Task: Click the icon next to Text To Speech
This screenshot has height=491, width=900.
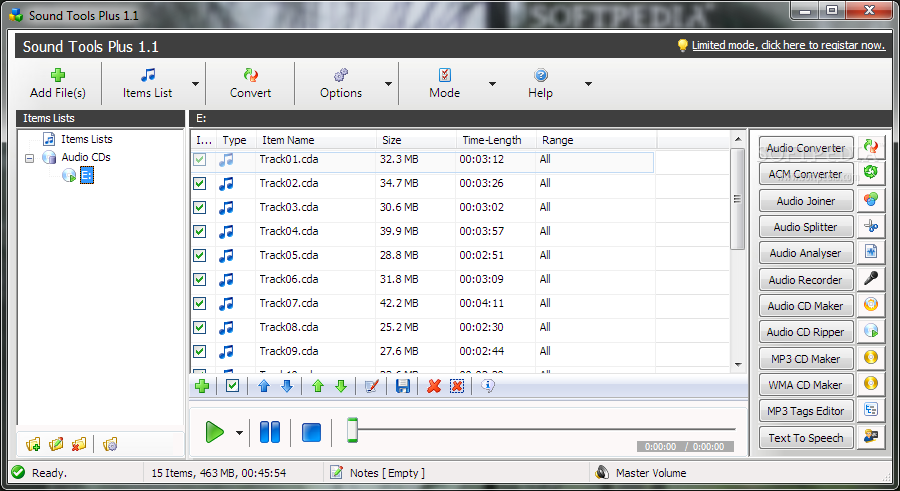Action: click(871, 437)
